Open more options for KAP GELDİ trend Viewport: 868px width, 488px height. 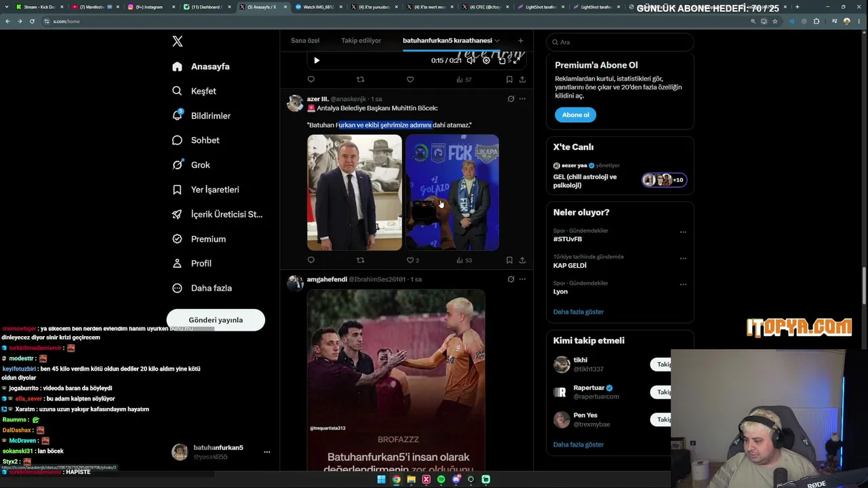[x=683, y=258]
